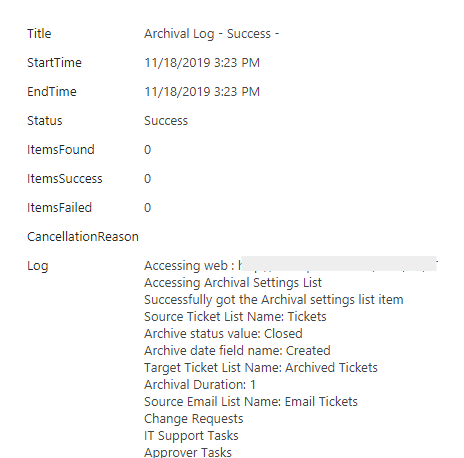Click the StartTime value 11/18/2019 3:23 PM

(202, 63)
